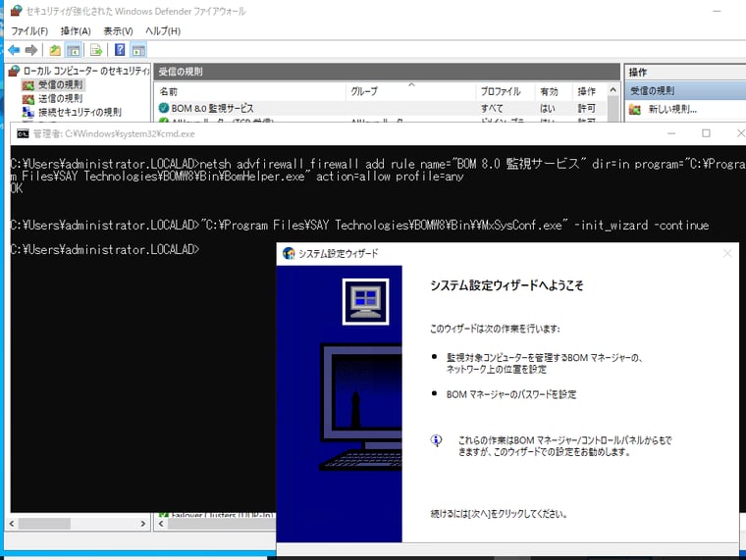This screenshot has height=560, width=746.
Task: Maximize the cmd.exe window
Action: [x=706, y=133]
